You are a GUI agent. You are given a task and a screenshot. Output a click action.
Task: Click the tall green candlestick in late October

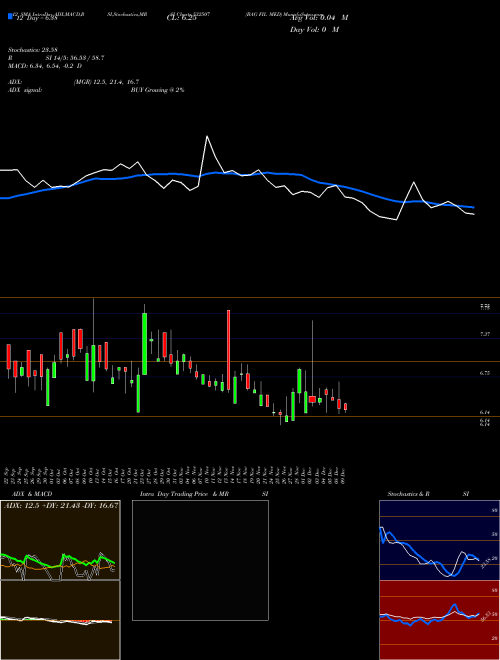pos(144,344)
